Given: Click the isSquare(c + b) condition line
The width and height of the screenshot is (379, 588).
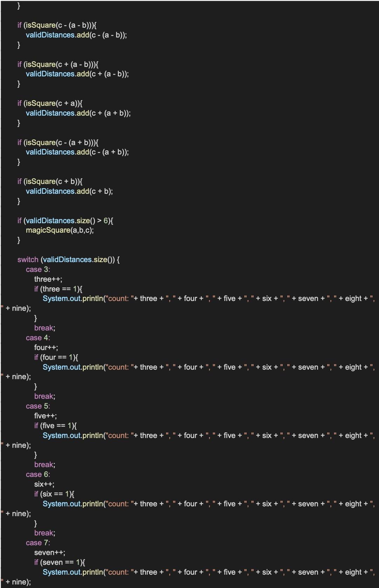Looking at the screenshot, I should click(50, 182).
